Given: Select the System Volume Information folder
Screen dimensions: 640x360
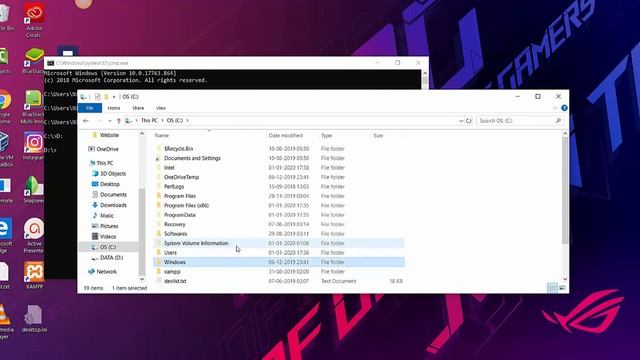Looking at the screenshot, I should point(279,243).
